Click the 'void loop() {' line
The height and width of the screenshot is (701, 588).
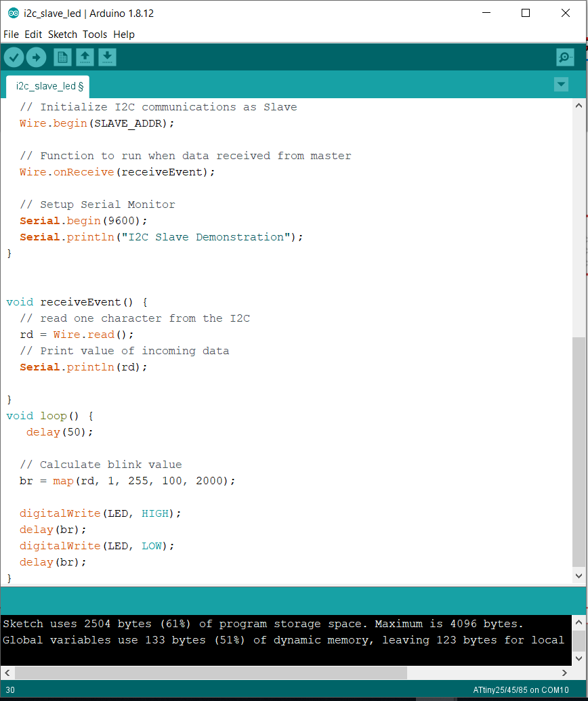pos(49,416)
